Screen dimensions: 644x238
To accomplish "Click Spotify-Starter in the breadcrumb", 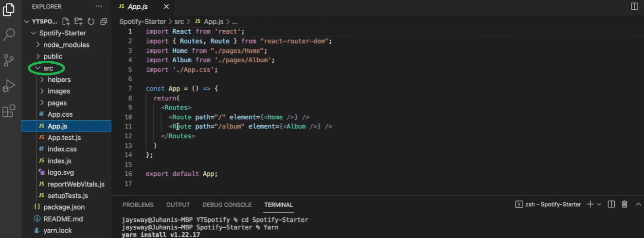I will (143, 22).
